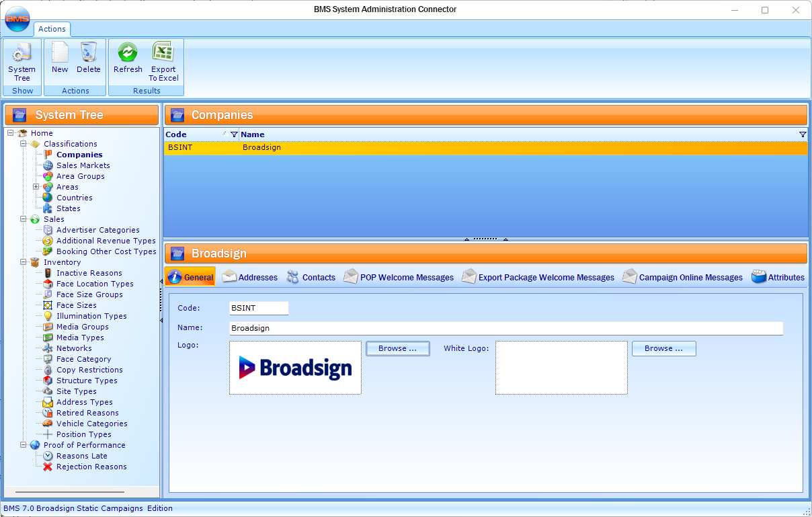Click the Advertiser Categories icon

coord(48,230)
